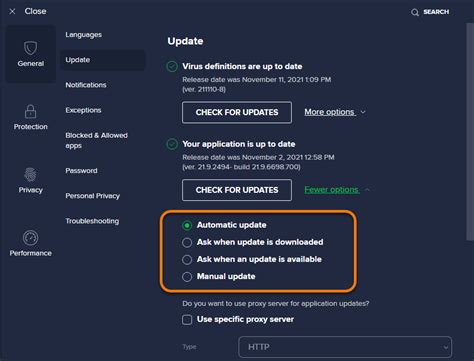Enable Use specific proxy server checkbox

(x=187, y=320)
